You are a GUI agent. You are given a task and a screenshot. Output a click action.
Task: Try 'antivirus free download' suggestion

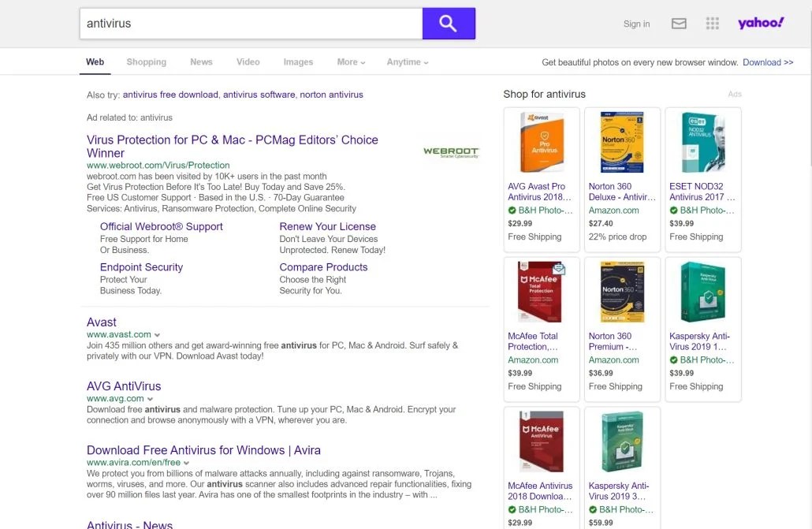(170, 95)
